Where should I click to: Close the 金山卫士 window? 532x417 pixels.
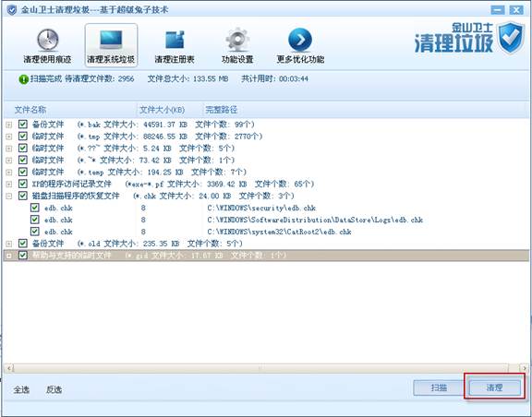pyautogui.click(x=516, y=10)
